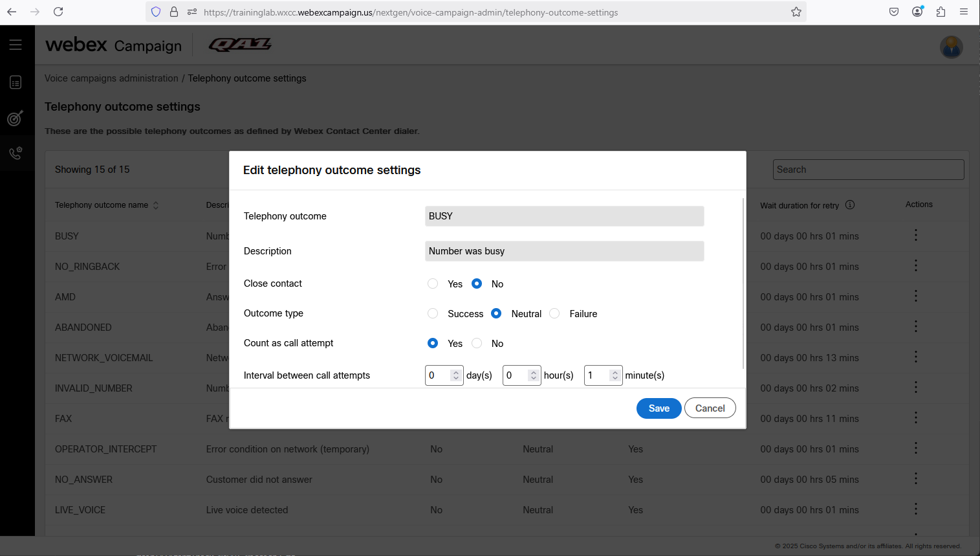This screenshot has height=556, width=980.
Task: Save the telephony outcome settings
Action: pyautogui.click(x=659, y=408)
